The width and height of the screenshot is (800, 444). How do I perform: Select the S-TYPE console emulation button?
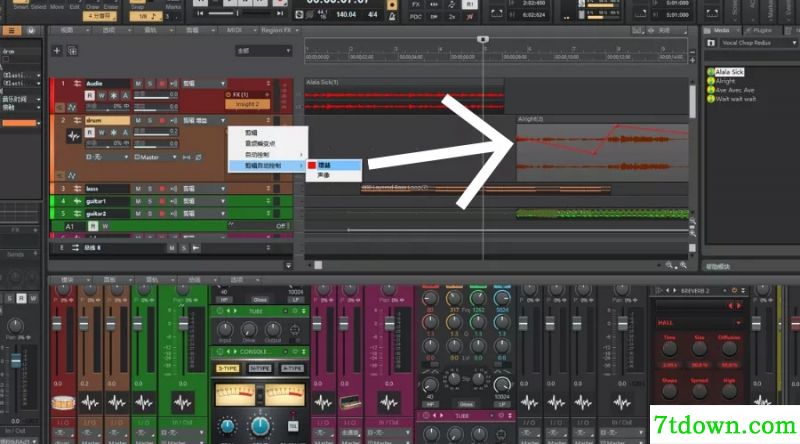[228, 368]
